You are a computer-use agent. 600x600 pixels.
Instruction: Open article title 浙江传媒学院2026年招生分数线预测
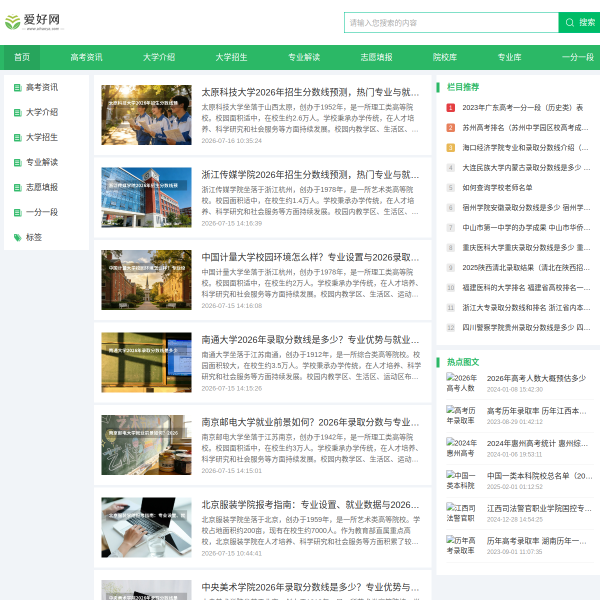pyautogui.click(x=310, y=175)
